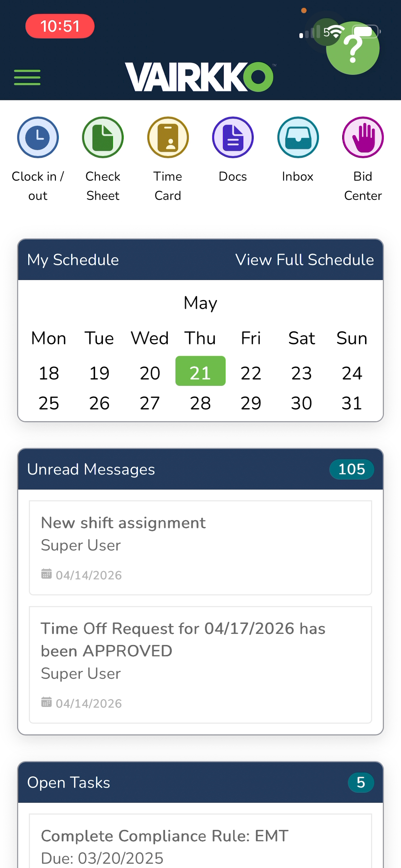
Task: Open the Docs icon
Action: (233, 137)
